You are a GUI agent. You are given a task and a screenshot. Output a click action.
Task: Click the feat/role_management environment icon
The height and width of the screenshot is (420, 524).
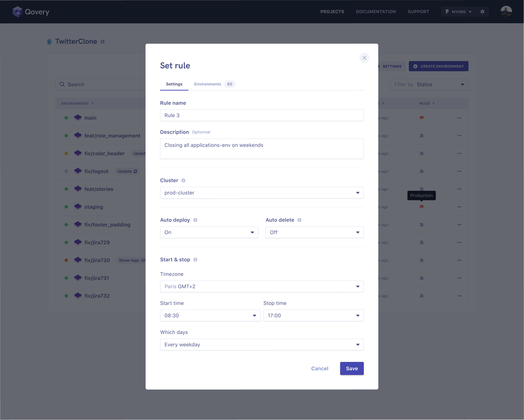(x=78, y=135)
